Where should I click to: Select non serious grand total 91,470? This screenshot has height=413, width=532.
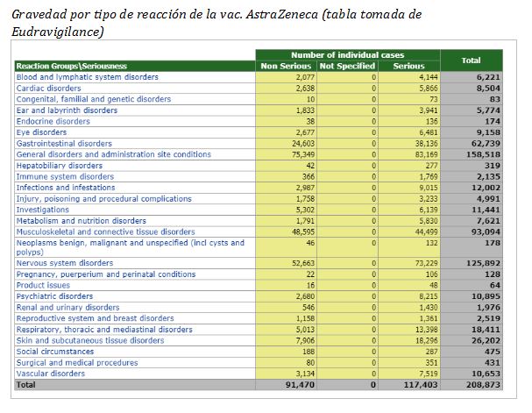[x=301, y=385]
